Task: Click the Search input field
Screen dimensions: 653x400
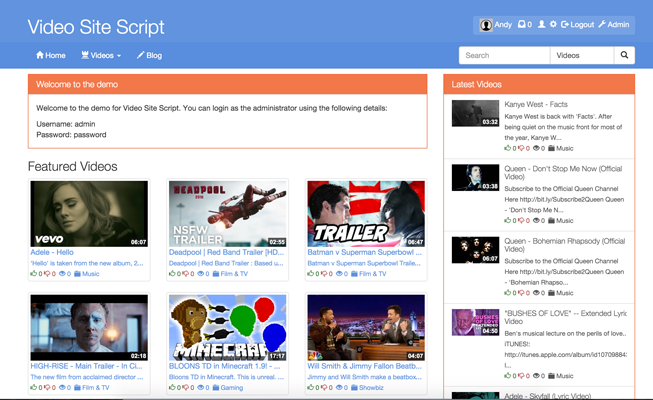Action: coord(504,55)
